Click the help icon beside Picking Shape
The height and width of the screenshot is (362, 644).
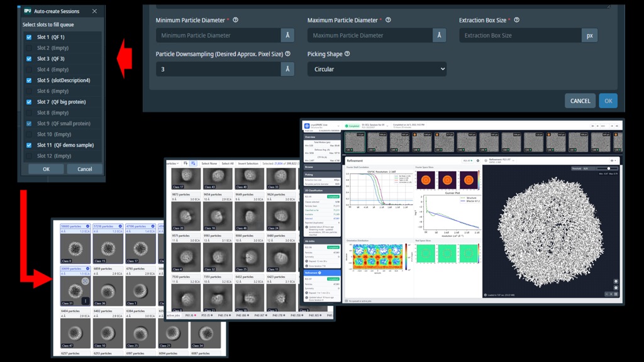[347, 54]
